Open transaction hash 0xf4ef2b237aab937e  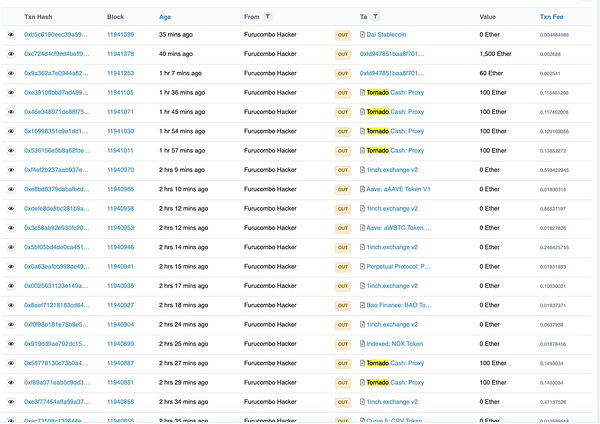(x=56, y=170)
